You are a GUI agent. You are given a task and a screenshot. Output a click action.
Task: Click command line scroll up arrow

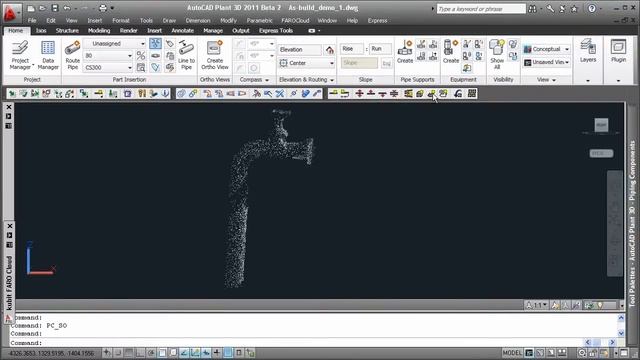click(x=621, y=318)
